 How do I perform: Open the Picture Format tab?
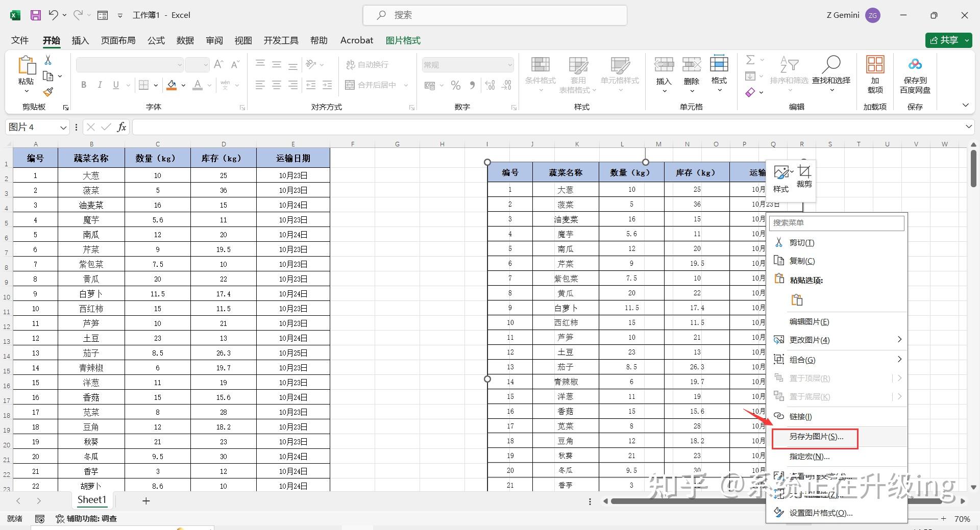click(x=403, y=40)
